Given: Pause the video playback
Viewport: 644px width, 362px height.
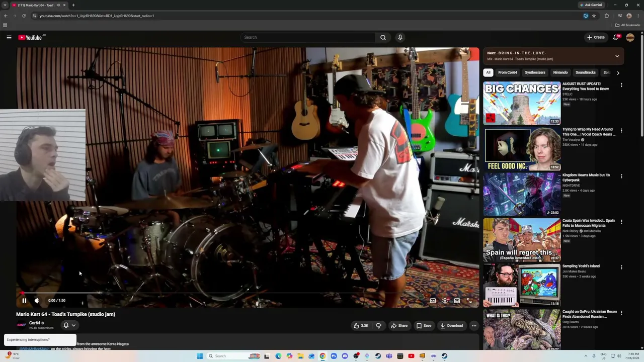Looking at the screenshot, I should click(24, 301).
